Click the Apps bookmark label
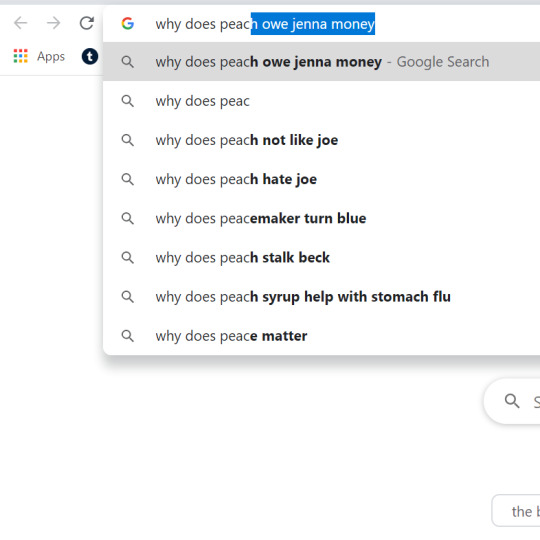Screen dimensions: 540x540 (51, 56)
